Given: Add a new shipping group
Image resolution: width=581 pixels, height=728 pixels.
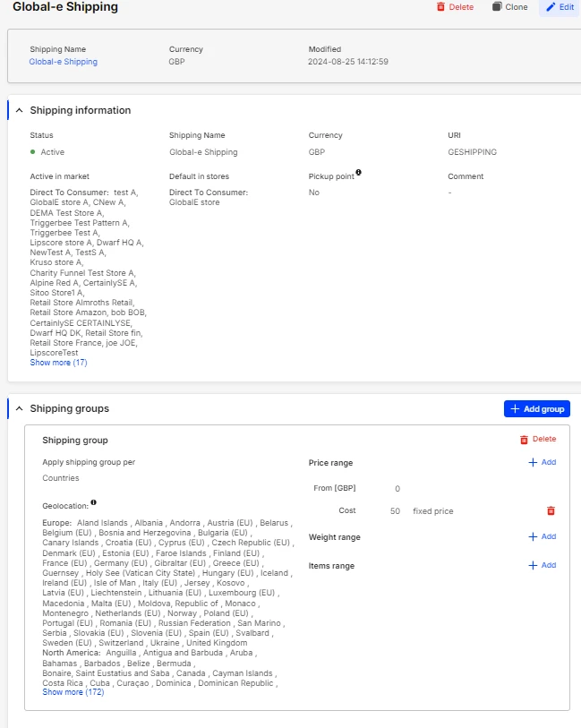Looking at the screenshot, I should click(x=537, y=408).
